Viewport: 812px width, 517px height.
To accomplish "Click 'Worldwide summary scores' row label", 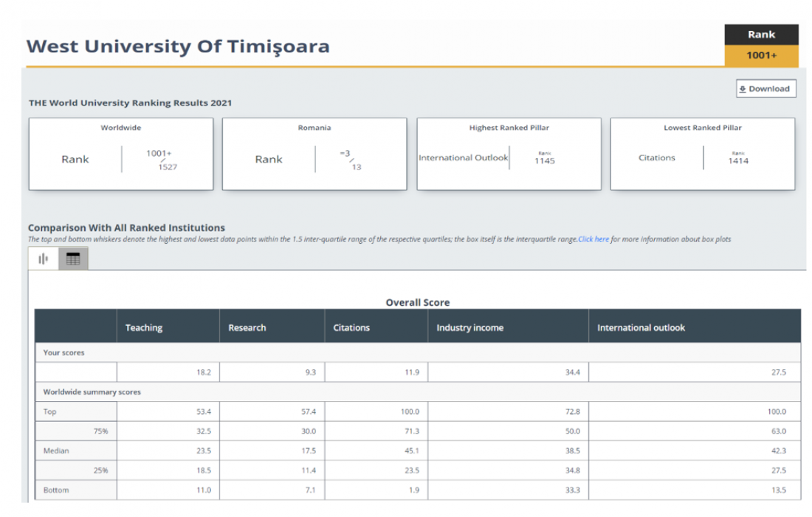I will click(x=92, y=391).
